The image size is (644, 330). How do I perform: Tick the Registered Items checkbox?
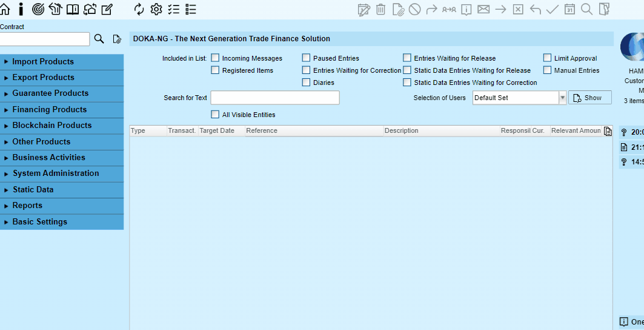(215, 70)
